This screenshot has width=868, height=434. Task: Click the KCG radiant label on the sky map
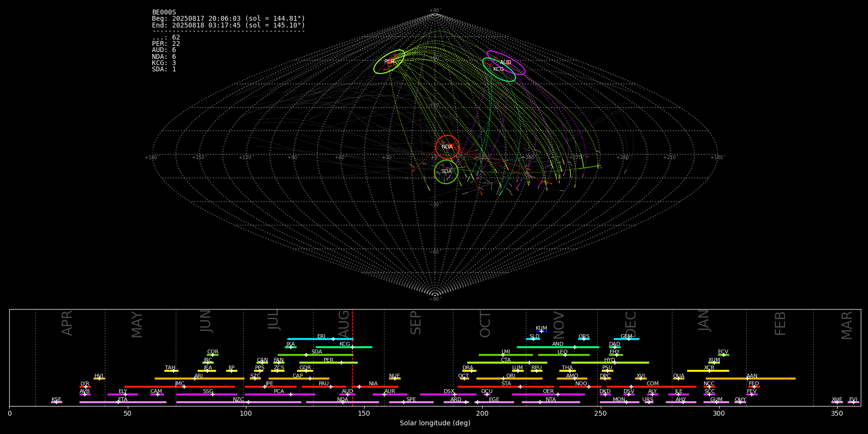[x=499, y=69]
